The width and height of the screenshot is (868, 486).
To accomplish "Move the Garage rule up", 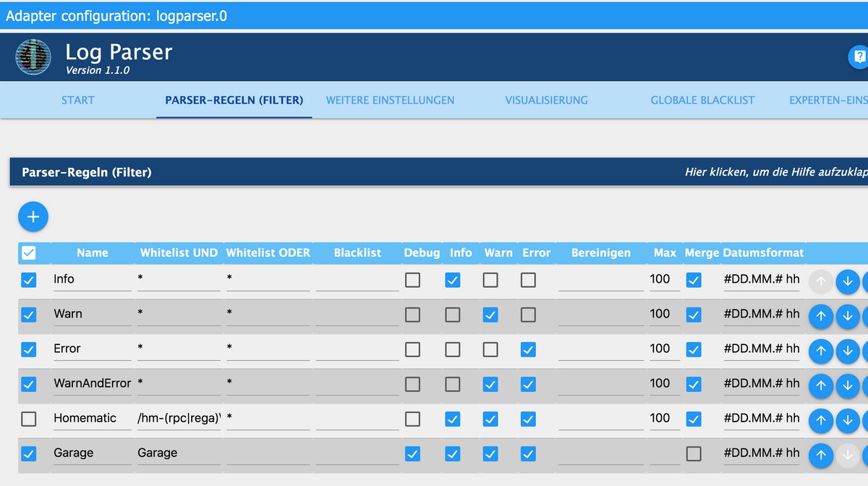I will (820, 455).
